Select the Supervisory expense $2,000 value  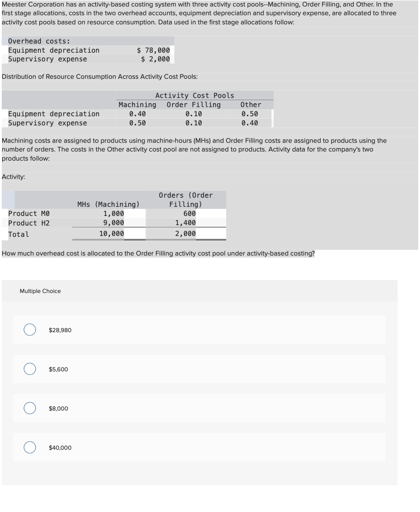click(154, 59)
